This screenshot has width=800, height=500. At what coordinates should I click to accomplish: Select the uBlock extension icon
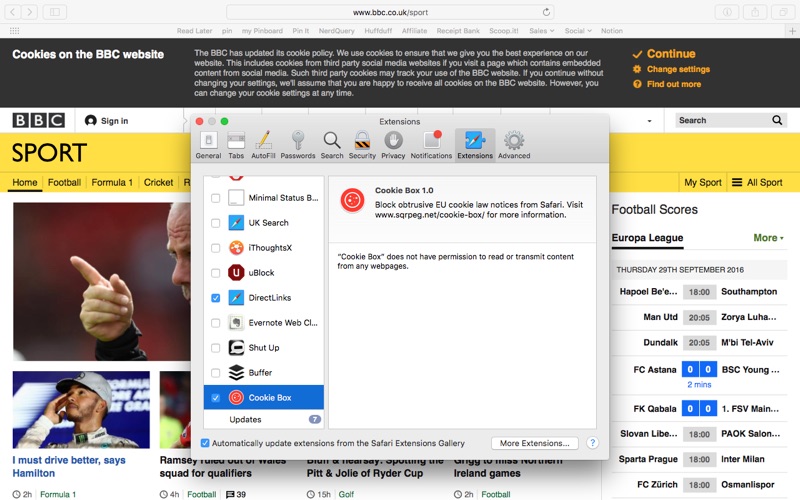pyautogui.click(x=236, y=272)
